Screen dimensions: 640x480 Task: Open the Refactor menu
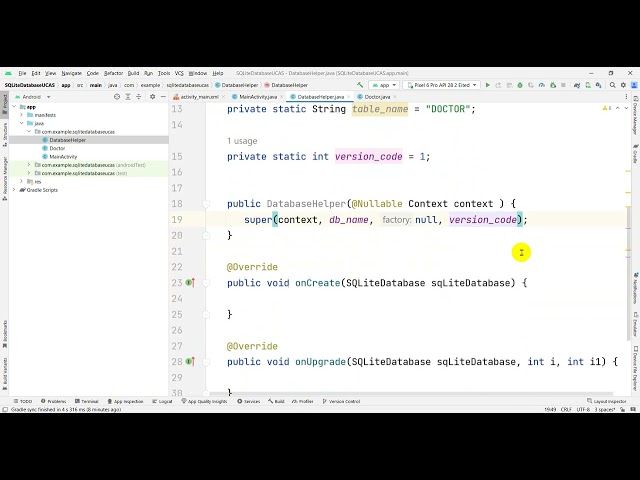(113, 73)
